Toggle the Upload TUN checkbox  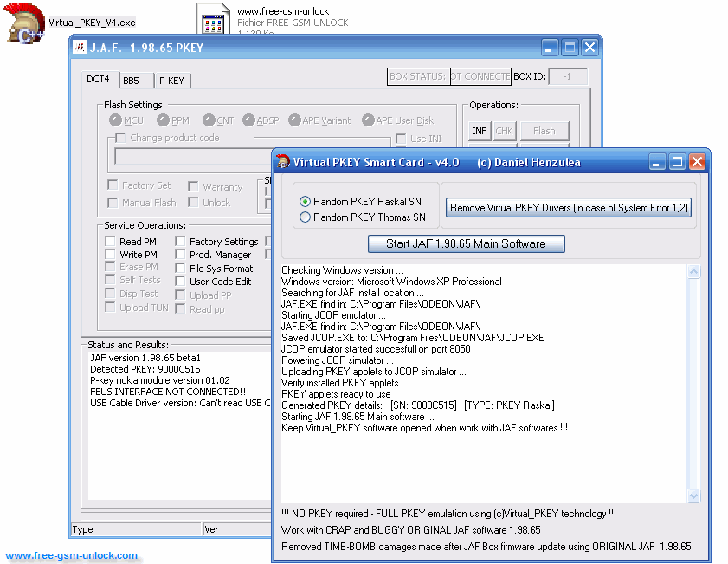pyautogui.click(x=111, y=308)
